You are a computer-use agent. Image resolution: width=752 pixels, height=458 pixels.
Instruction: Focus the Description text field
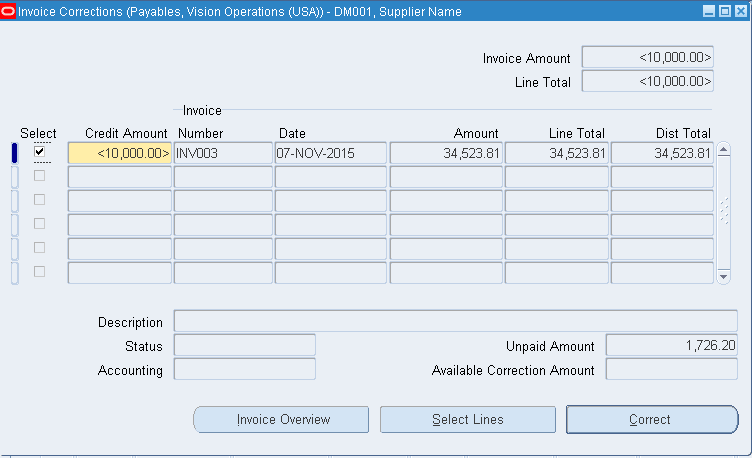(x=455, y=322)
